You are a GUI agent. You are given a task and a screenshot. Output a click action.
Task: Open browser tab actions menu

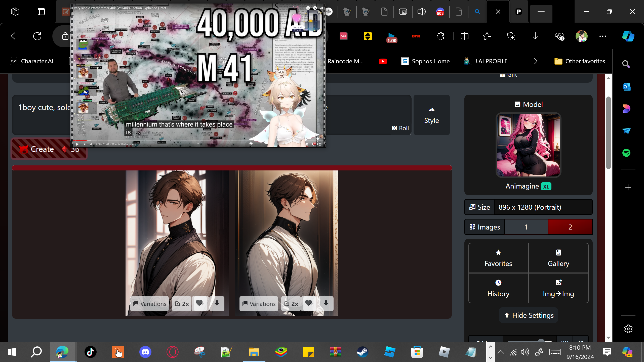click(41, 12)
